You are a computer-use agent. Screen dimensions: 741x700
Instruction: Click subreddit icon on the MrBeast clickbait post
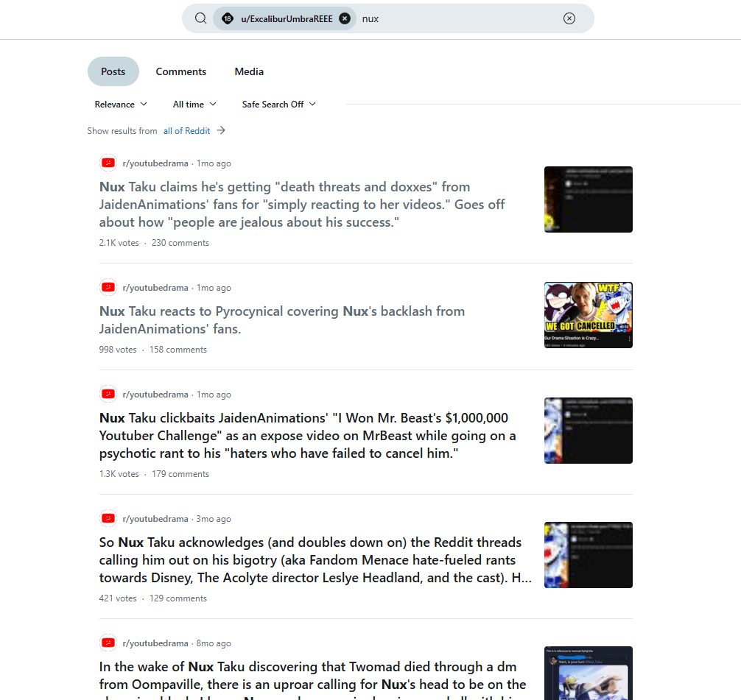point(108,394)
